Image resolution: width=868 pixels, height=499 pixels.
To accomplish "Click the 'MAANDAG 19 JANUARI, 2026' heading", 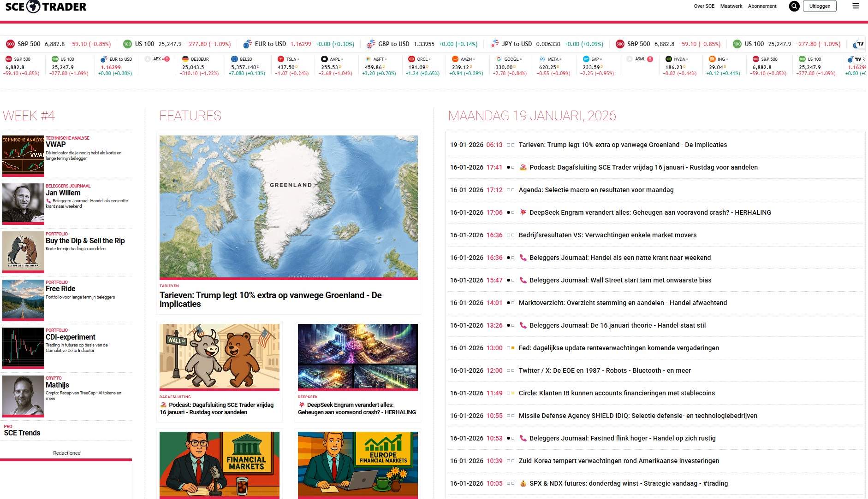I will pos(532,116).
